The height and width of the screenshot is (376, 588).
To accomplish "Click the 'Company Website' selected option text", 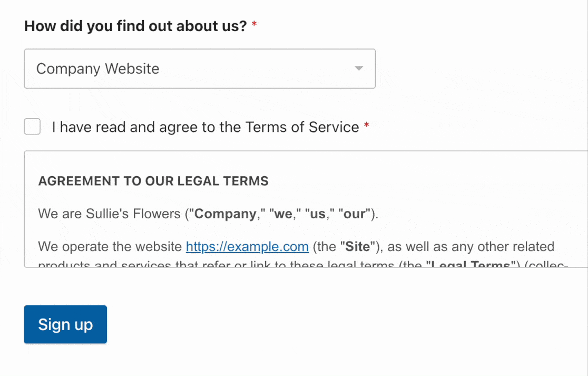I will click(x=97, y=69).
